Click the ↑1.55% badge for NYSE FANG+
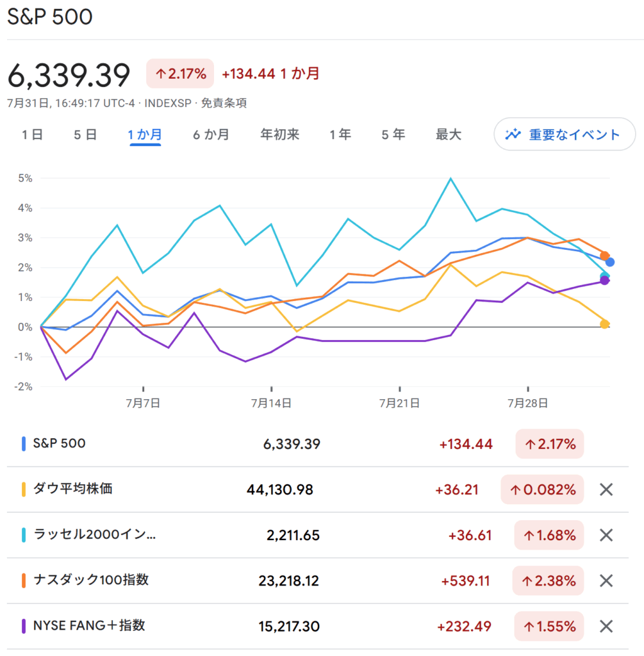This screenshot has height=656, width=644. [549, 627]
